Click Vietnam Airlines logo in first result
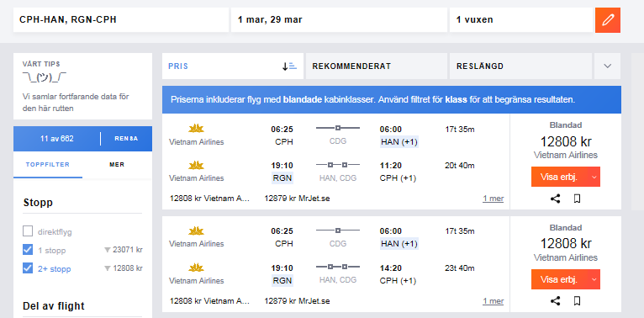The height and width of the screenshot is (318, 644). 196,129
